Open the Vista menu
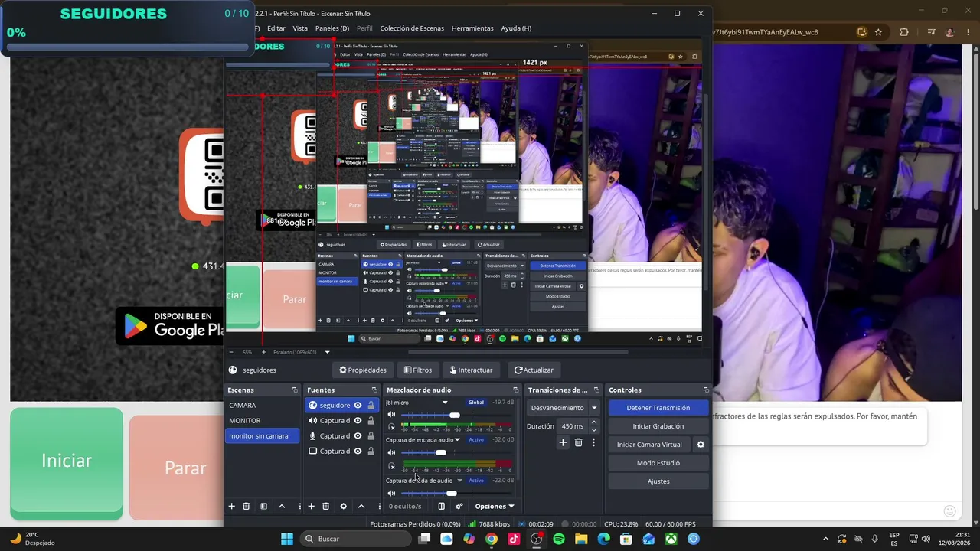Image resolution: width=980 pixels, height=551 pixels. 300,28
